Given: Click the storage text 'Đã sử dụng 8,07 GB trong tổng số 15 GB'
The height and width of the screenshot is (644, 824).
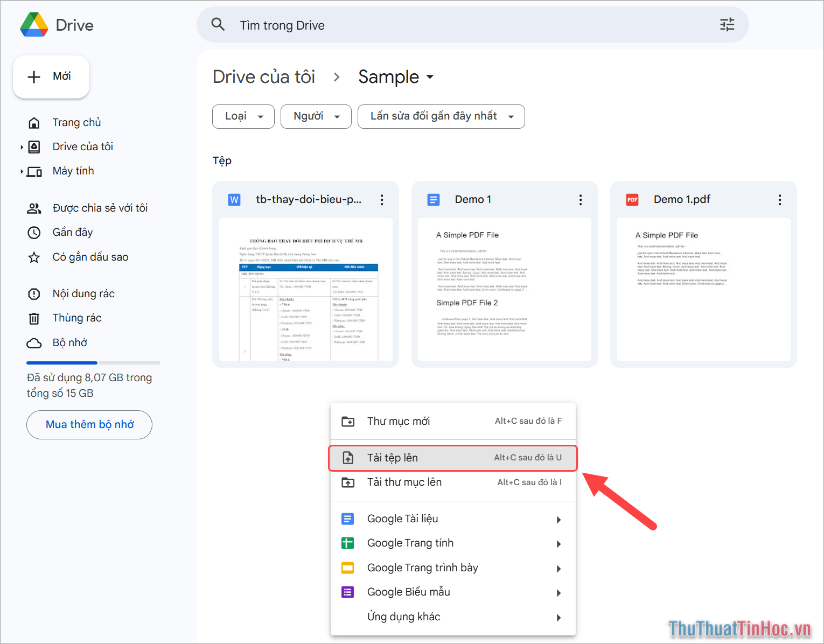Looking at the screenshot, I should [x=89, y=386].
